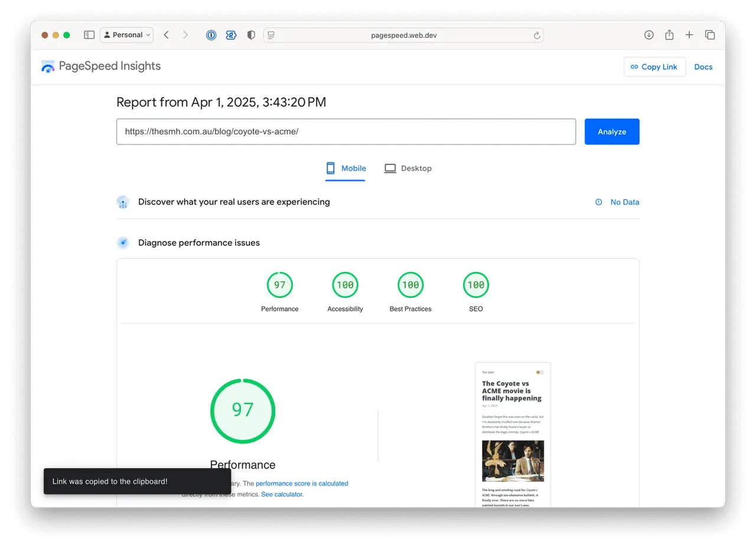Click the No Data info link
This screenshot has width=756, height=548.
pos(617,202)
